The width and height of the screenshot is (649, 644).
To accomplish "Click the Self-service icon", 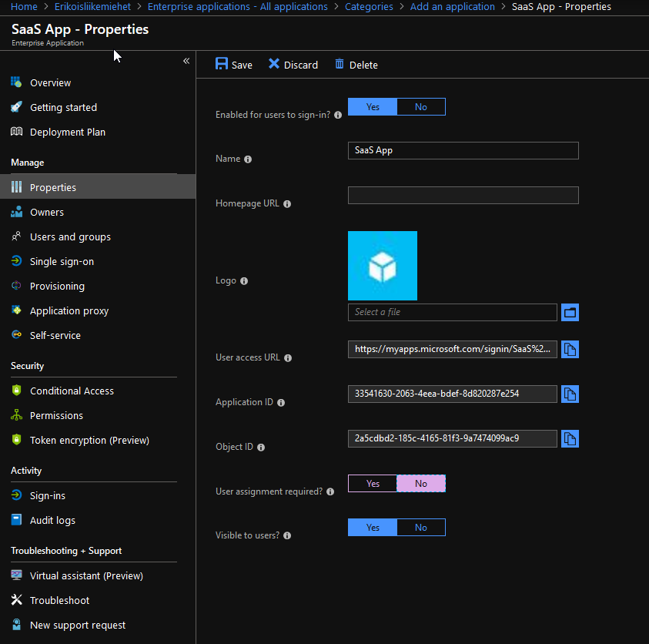I will (16, 334).
